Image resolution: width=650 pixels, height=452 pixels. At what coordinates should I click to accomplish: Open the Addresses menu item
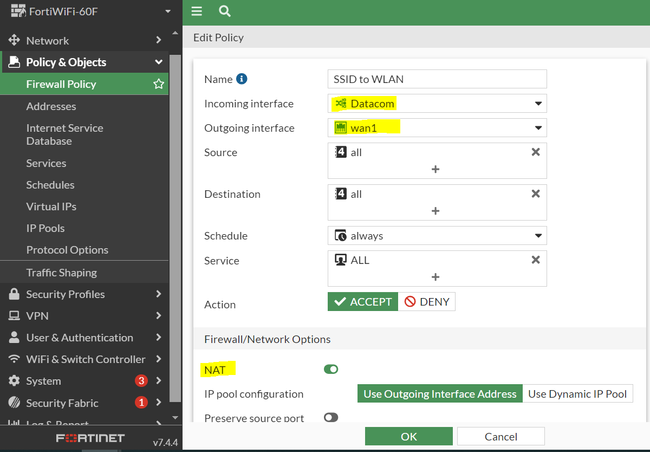pos(84,106)
